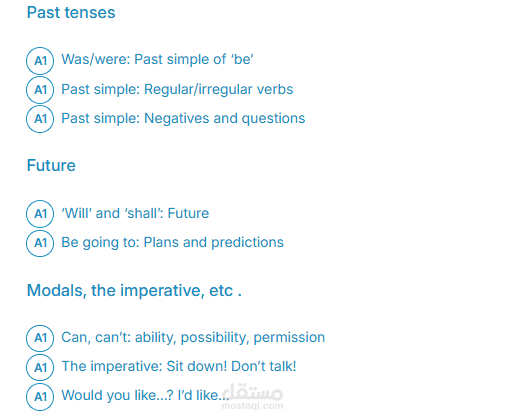Click A1 badge beside The imperative lesson

(40, 367)
